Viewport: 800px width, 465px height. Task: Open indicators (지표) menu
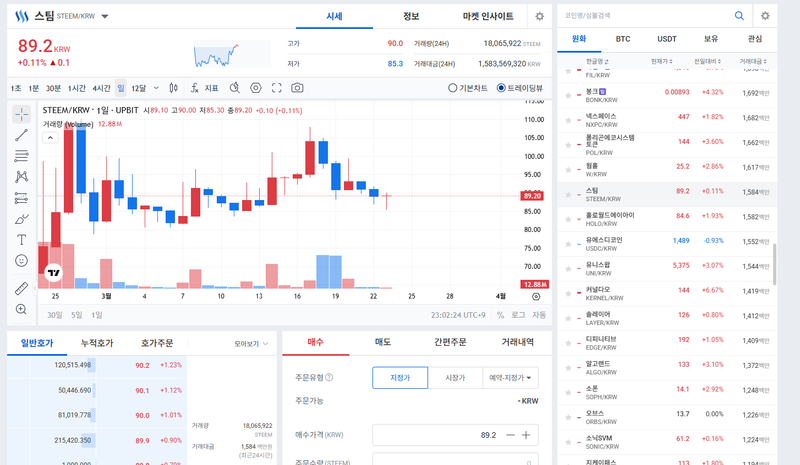(x=205, y=88)
